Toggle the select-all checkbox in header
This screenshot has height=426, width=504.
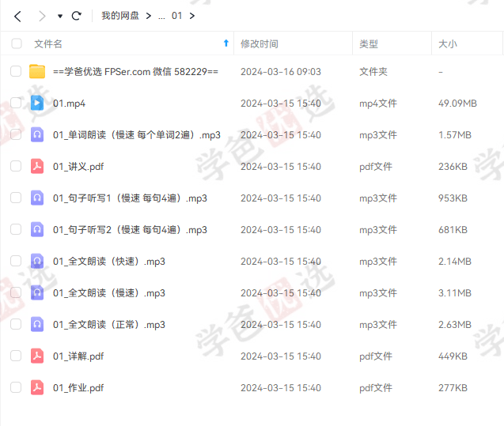pos(17,43)
